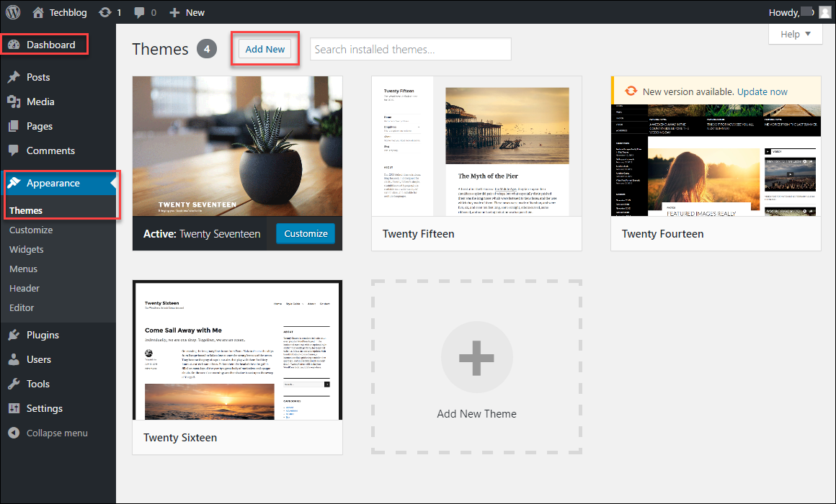Open the Editor submenu item
This screenshot has width=836, height=504.
pos(22,308)
